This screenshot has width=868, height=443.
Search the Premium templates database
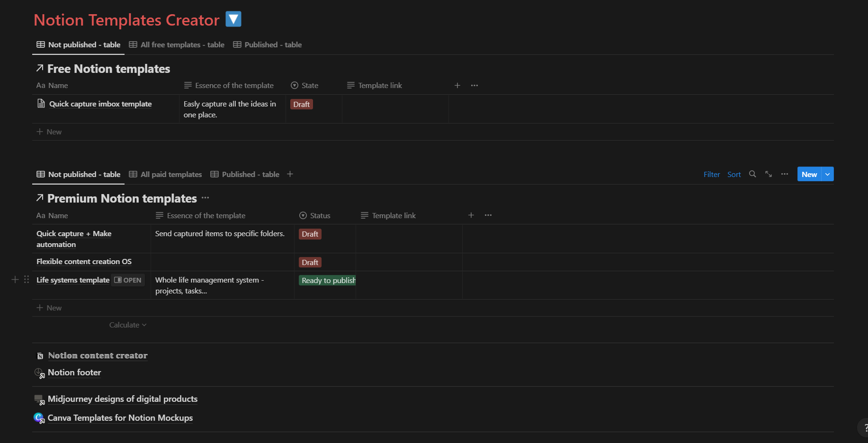tap(752, 174)
